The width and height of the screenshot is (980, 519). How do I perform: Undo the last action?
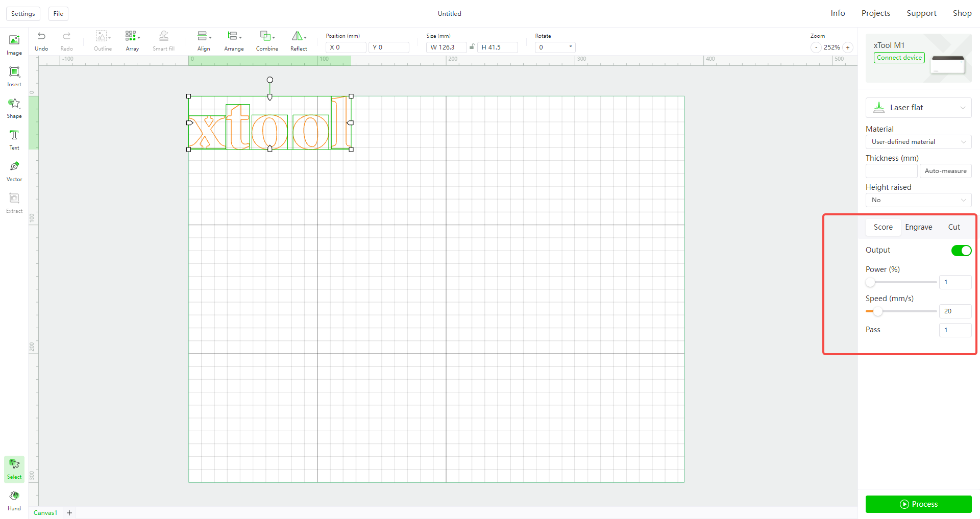pos(41,41)
